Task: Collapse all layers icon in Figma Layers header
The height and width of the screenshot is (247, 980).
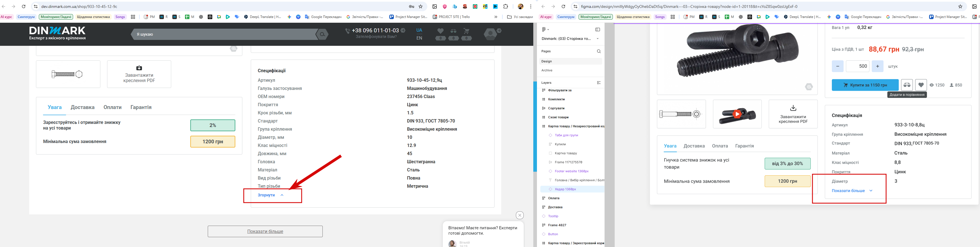Action: 599,82
